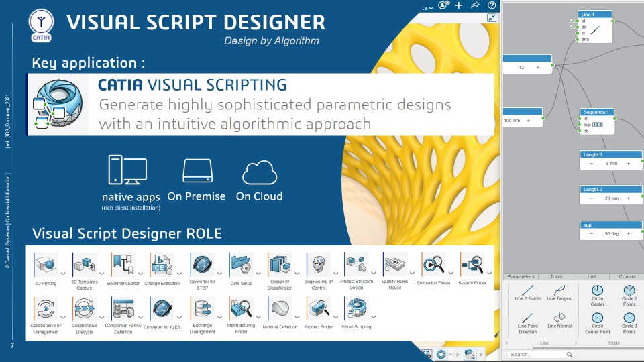Increase the 100 mm parameter with plus
Image resolution: width=644 pixels, height=362 pixels.
click(529, 121)
